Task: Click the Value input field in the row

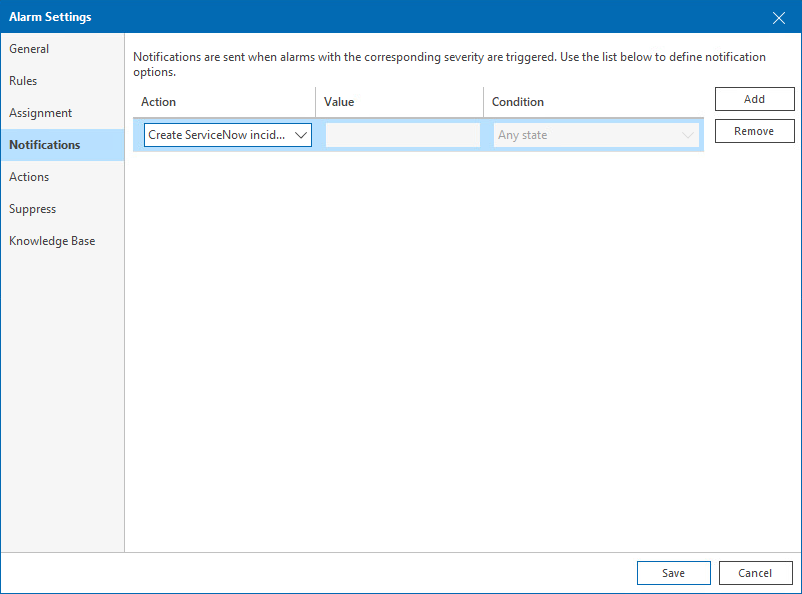Action: click(403, 135)
